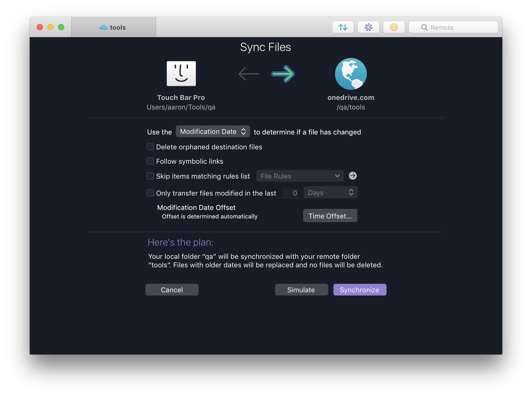Click the local path Users/aaron/Tools/qa
The image size is (532, 397).
(x=181, y=107)
